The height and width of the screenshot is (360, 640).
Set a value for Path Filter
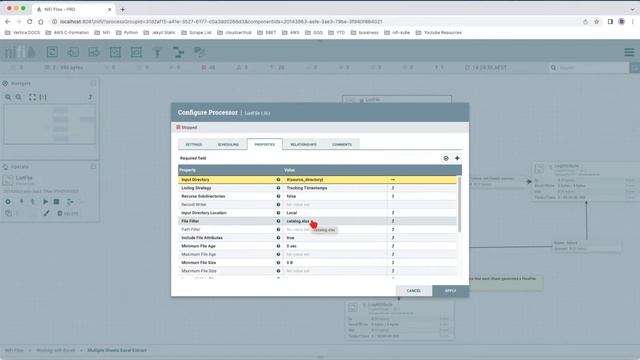coord(336,229)
